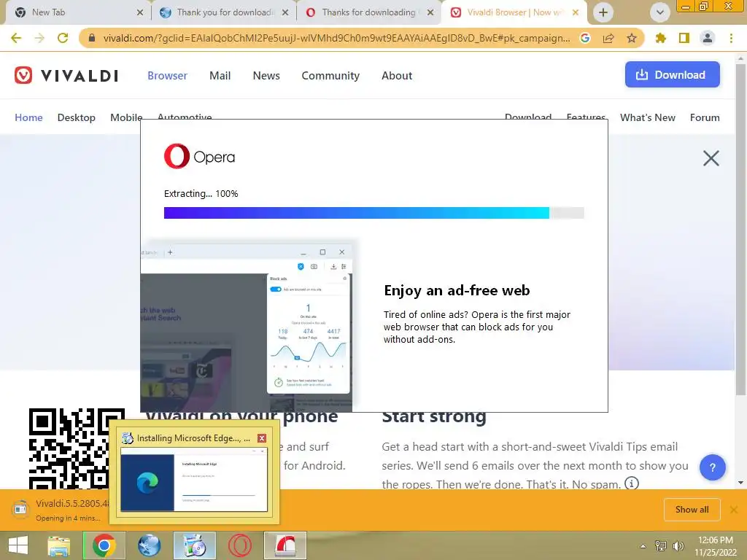Close the New Tab tab

(x=140, y=12)
